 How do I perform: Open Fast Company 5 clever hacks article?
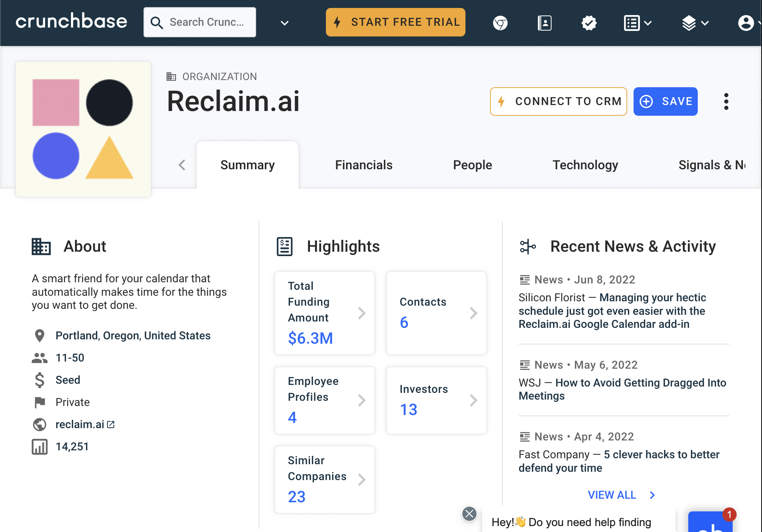click(x=619, y=461)
